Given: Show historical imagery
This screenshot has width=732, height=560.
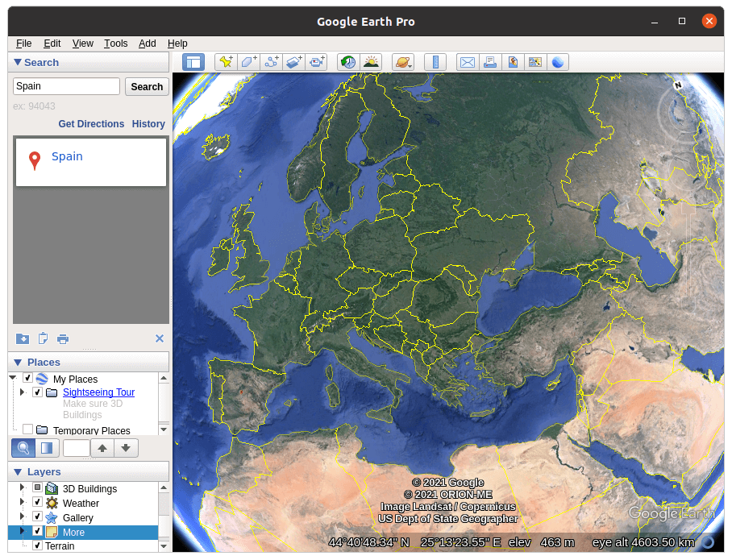Looking at the screenshot, I should [x=349, y=61].
